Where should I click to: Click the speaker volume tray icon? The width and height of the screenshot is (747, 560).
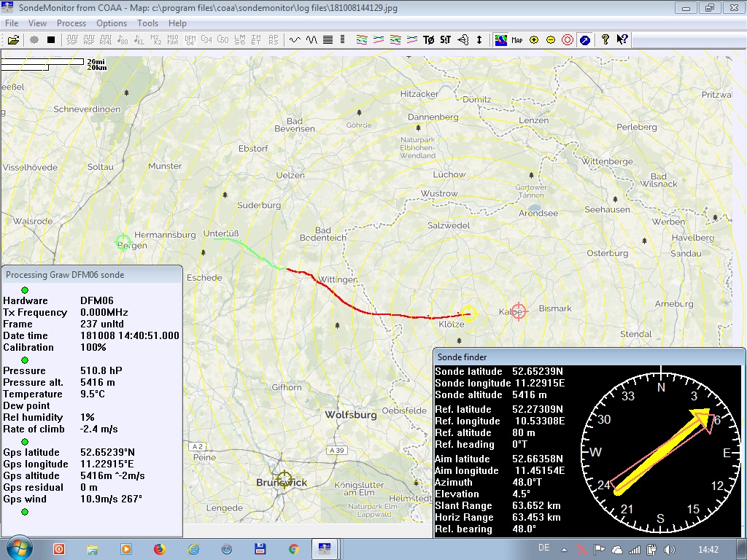coord(669,550)
